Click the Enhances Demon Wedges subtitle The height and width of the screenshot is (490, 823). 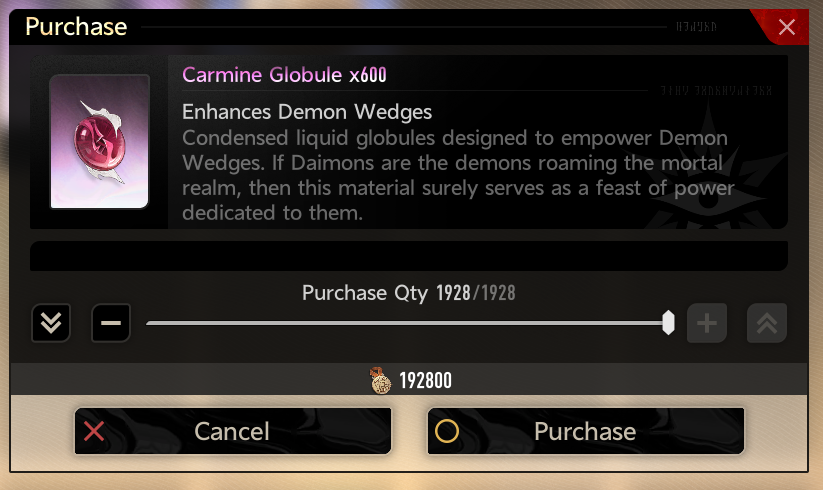pyautogui.click(x=307, y=112)
